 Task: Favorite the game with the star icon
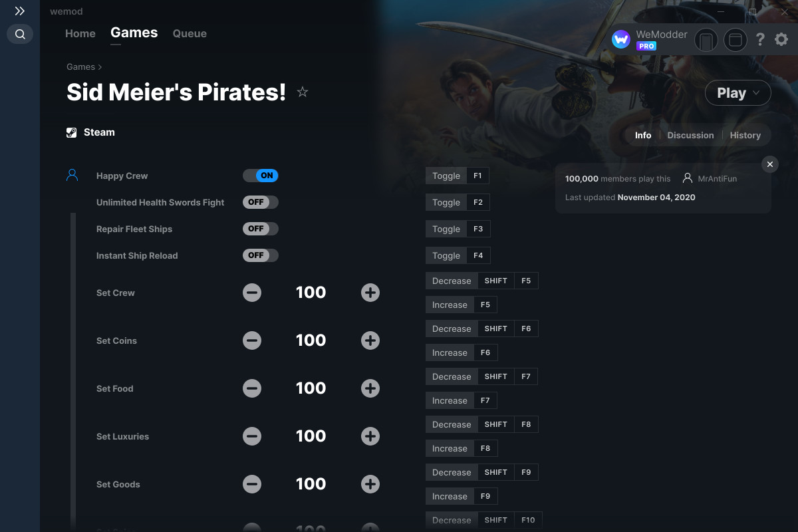pos(303,92)
